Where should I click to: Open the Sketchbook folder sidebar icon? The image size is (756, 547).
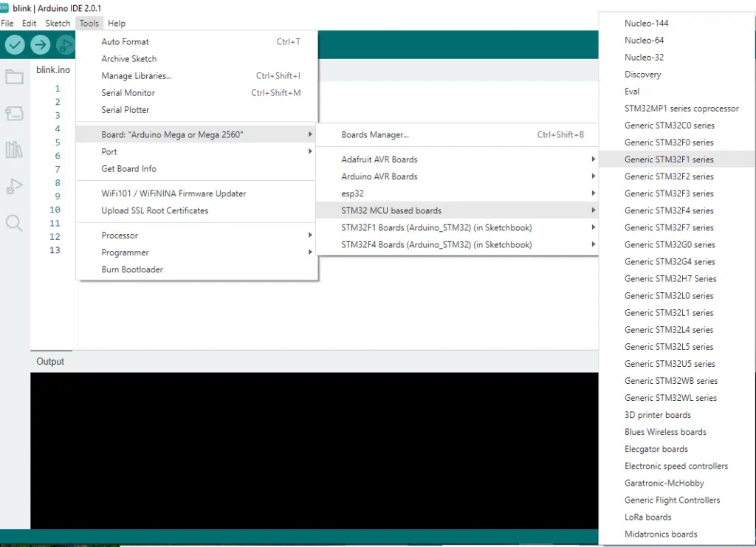click(x=14, y=77)
